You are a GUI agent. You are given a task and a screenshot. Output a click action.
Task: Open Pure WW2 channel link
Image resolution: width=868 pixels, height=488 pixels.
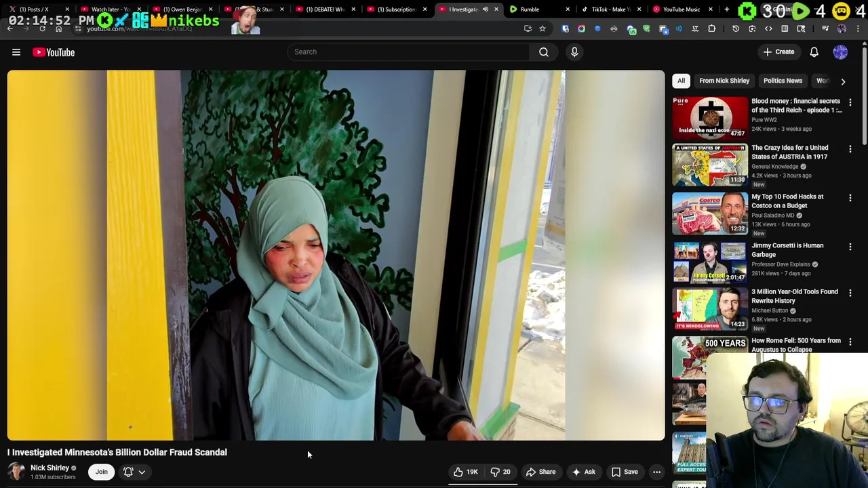coord(764,120)
